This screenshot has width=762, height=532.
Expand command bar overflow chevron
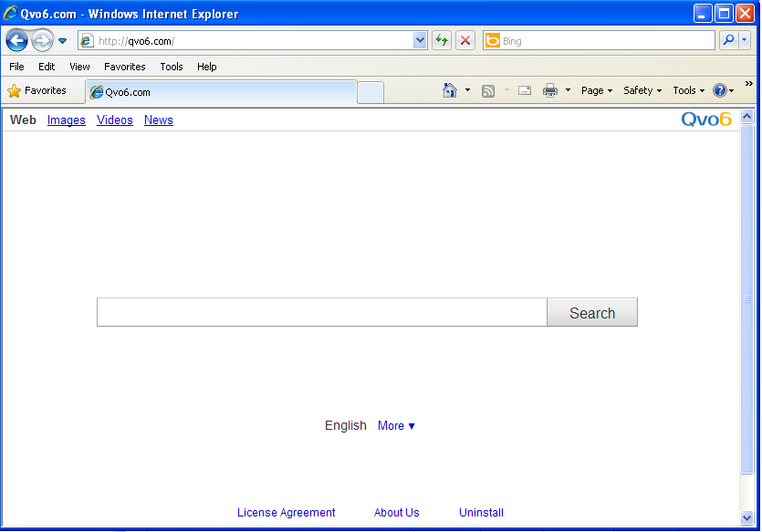pyautogui.click(x=749, y=84)
